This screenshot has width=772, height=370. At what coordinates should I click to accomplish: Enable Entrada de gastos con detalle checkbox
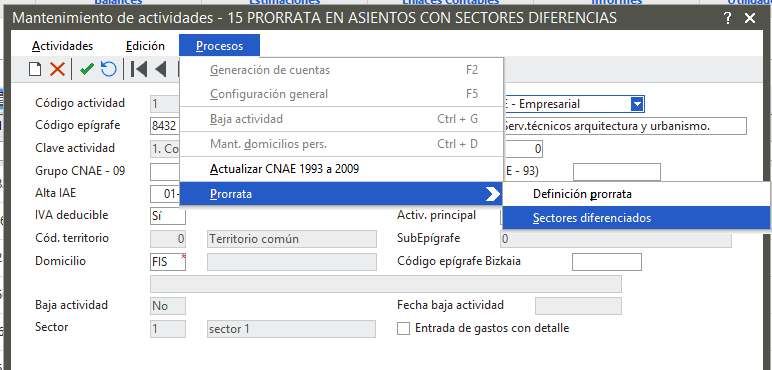[x=403, y=328]
